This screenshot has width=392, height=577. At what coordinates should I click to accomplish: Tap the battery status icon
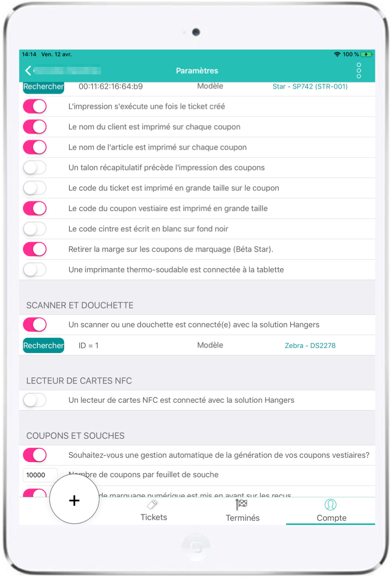366,54
